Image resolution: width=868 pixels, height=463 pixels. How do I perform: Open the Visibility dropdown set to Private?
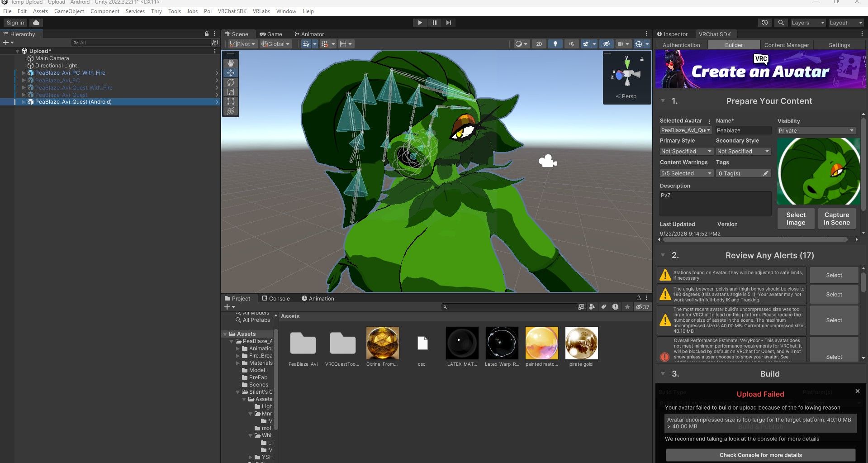(816, 131)
